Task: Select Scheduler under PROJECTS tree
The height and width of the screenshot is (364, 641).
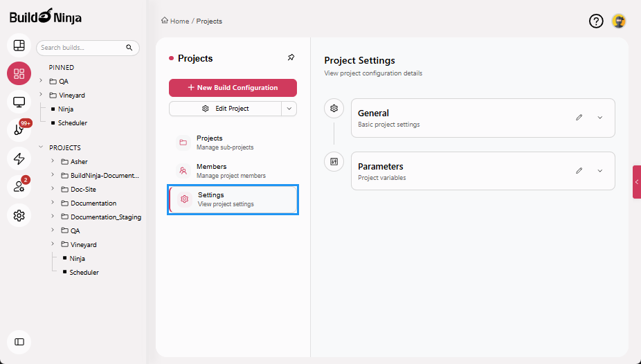Action: click(x=84, y=273)
